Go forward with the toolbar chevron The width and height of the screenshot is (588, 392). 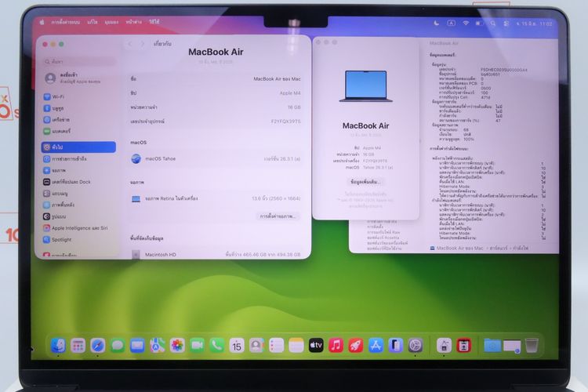[142, 44]
